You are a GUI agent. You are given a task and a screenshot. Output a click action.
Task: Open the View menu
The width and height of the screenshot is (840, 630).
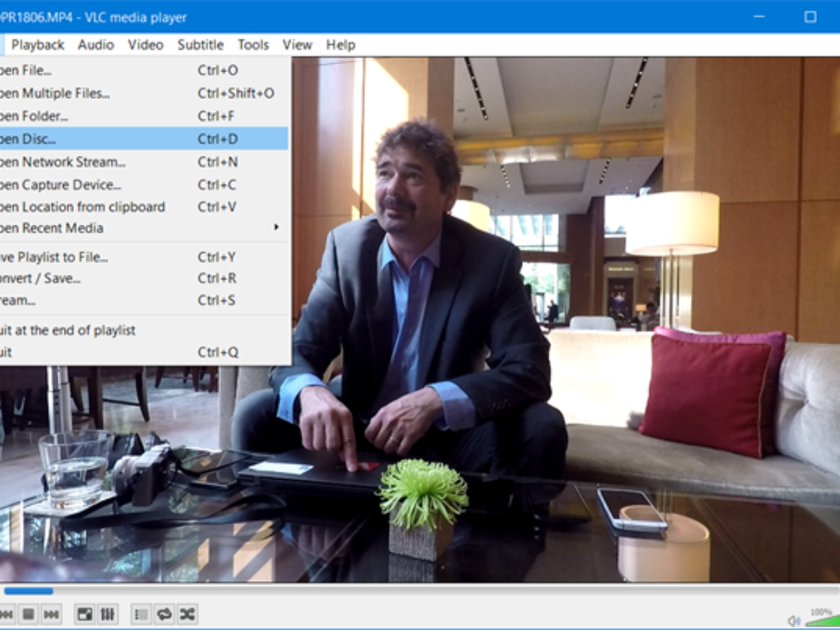coord(297,44)
